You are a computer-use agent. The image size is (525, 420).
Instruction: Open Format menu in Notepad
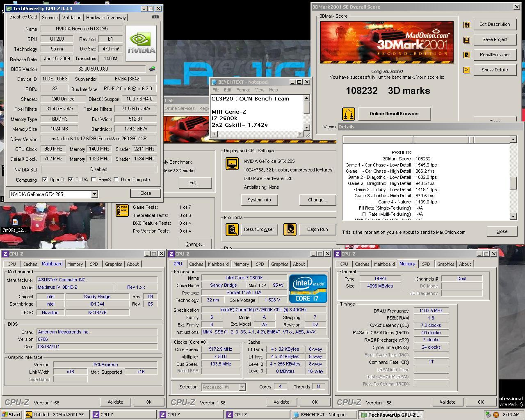tap(243, 90)
